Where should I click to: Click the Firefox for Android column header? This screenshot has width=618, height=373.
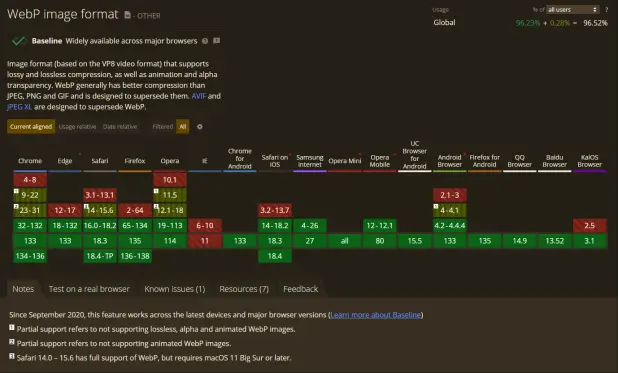point(485,160)
